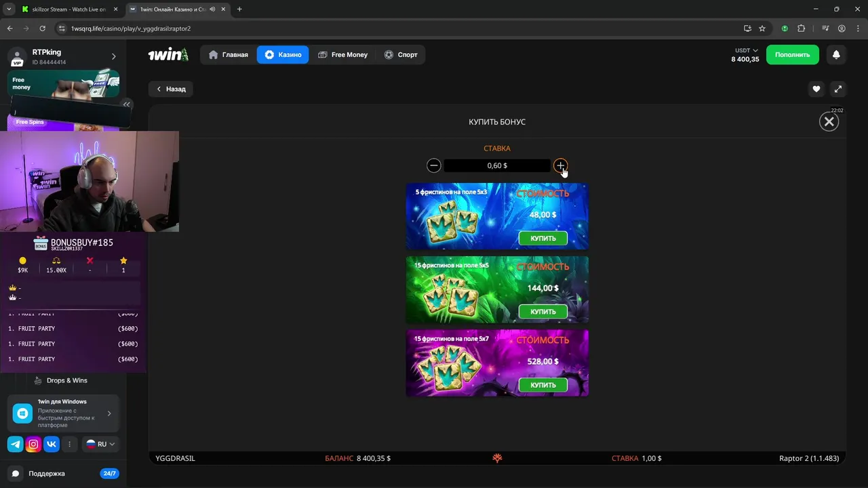868x488 pixels.
Task: Open Спорт tab
Action: pos(400,55)
